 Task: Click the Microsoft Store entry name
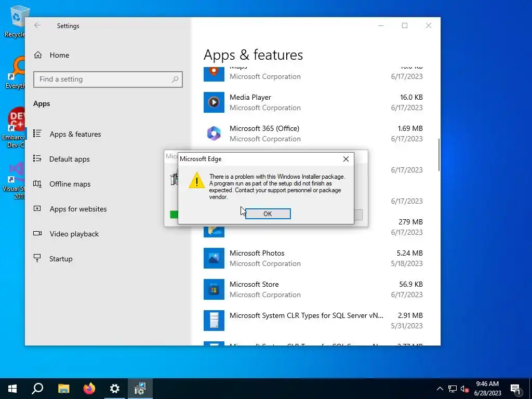click(254, 284)
